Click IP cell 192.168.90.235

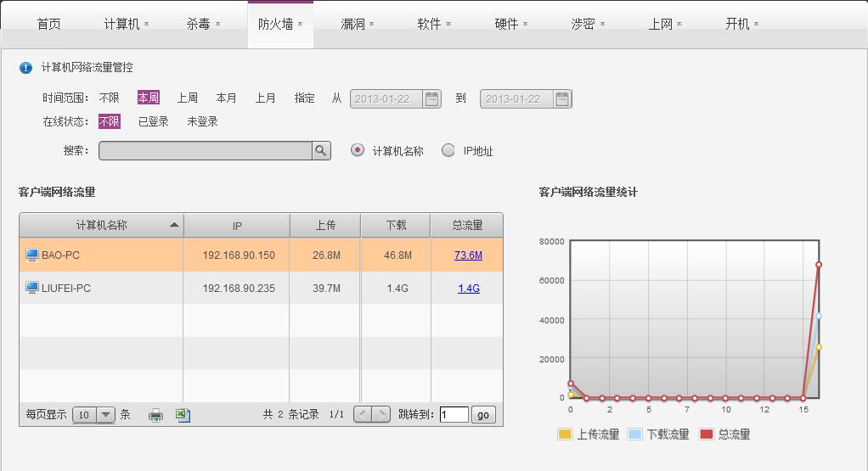click(x=239, y=288)
